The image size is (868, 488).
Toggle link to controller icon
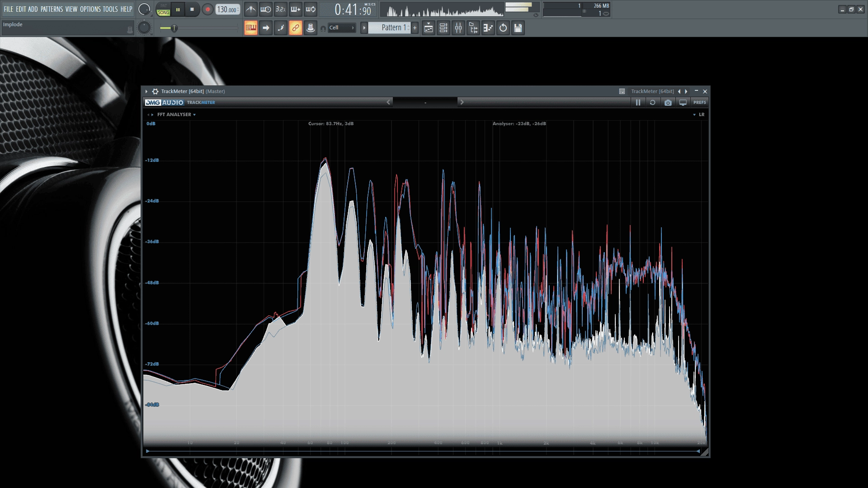(x=295, y=28)
